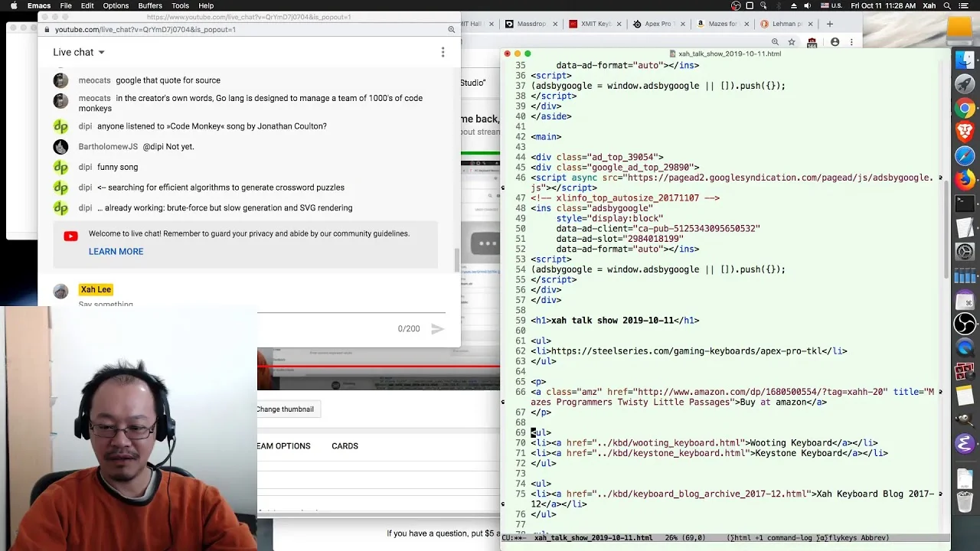Open the Tools menu
Viewport: 980px width, 551px height.
[x=180, y=5]
